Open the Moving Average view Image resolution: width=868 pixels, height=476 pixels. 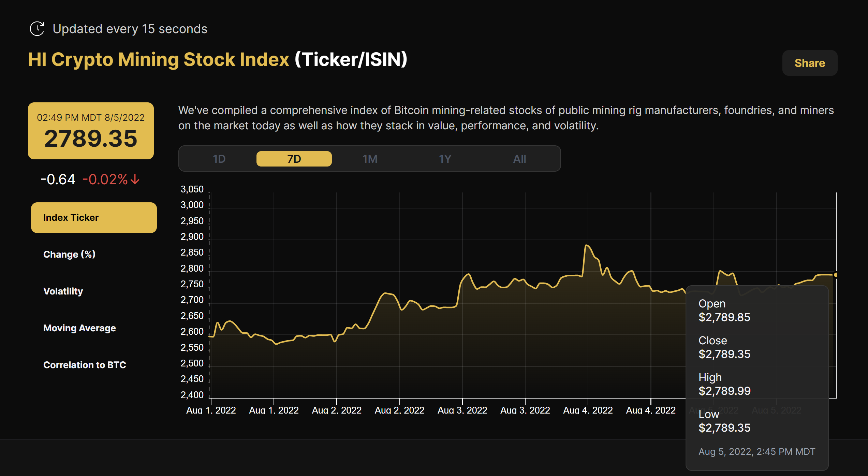[x=79, y=328]
